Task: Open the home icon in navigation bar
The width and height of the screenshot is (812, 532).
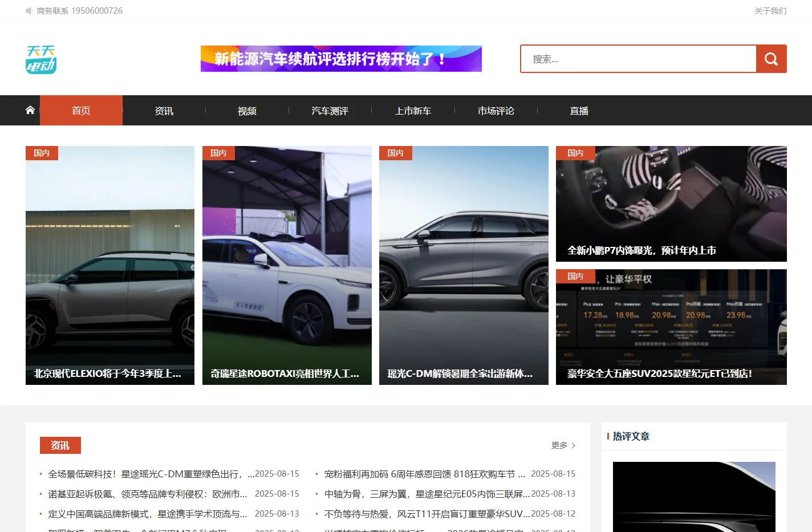Action: 30,110
